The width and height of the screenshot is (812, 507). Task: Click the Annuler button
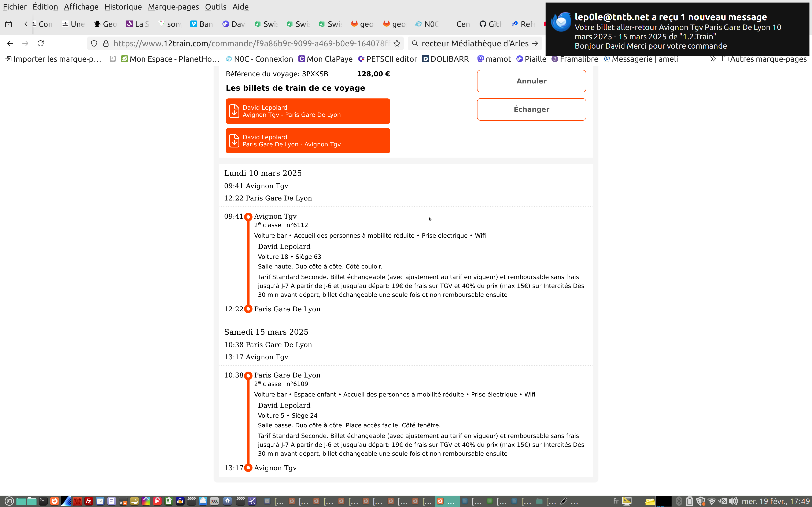(531, 81)
